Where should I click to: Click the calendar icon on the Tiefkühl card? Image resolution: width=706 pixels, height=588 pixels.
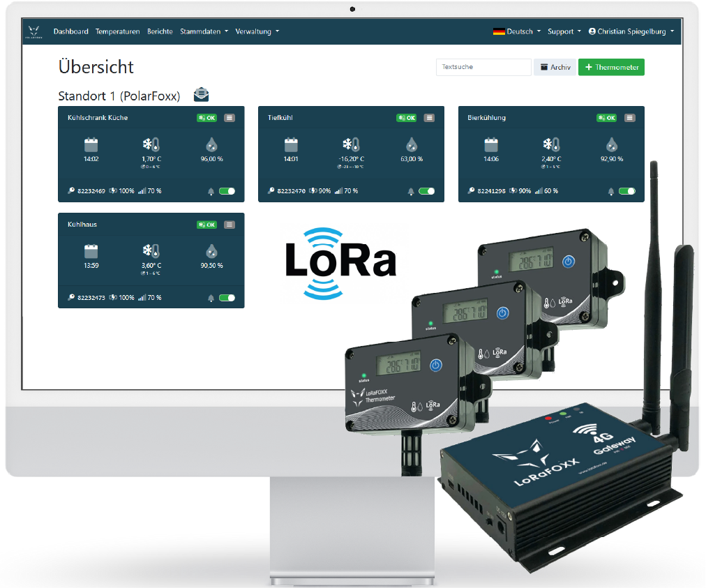pos(291,144)
